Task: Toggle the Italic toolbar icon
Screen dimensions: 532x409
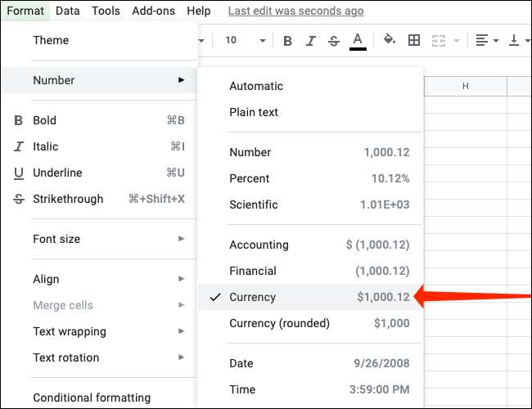Action: tap(310, 40)
